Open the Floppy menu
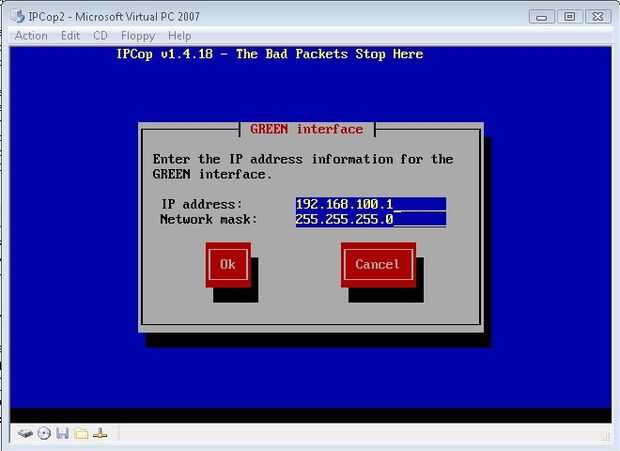The height and width of the screenshot is (451, 620). [138, 36]
